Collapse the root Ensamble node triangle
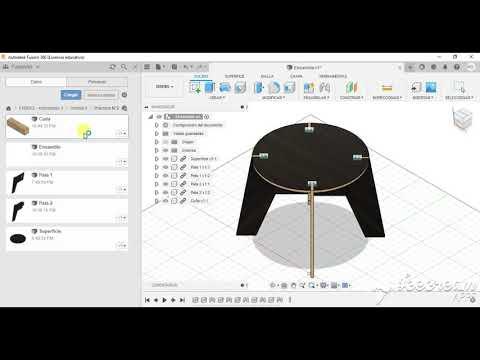Viewport: 480px width, 360px height. 151,117
